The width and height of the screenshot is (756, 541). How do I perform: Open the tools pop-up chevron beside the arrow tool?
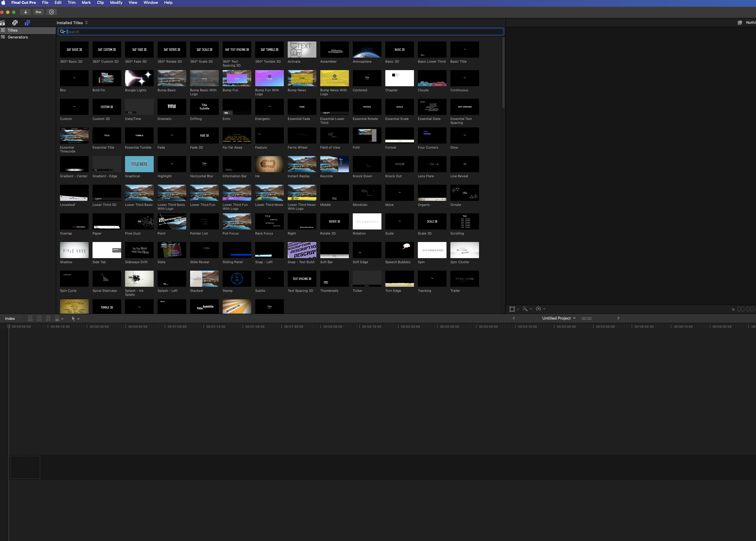[x=78, y=319]
